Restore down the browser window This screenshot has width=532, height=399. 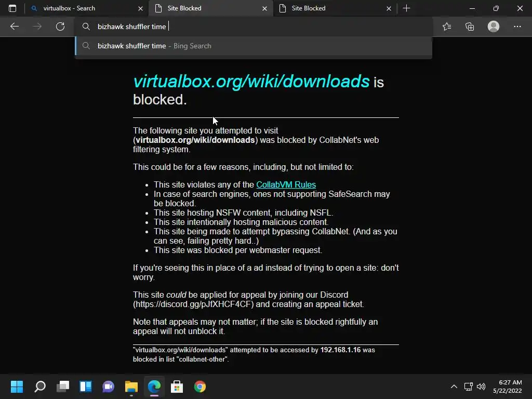(x=496, y=8)
